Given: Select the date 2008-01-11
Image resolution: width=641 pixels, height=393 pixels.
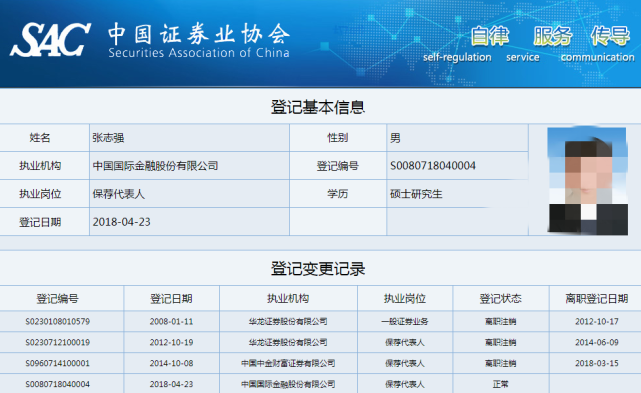Looking at the screenshot, I should pyautogui.click(x=171, y=321).
